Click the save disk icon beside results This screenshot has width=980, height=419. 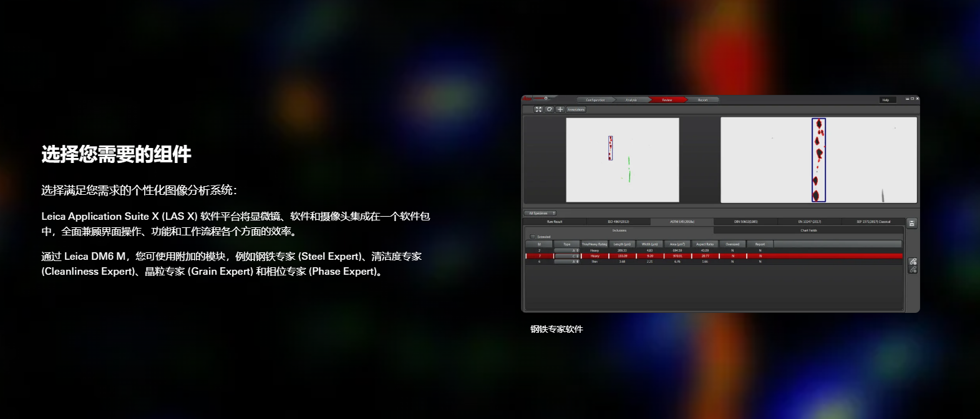(912, 223)
